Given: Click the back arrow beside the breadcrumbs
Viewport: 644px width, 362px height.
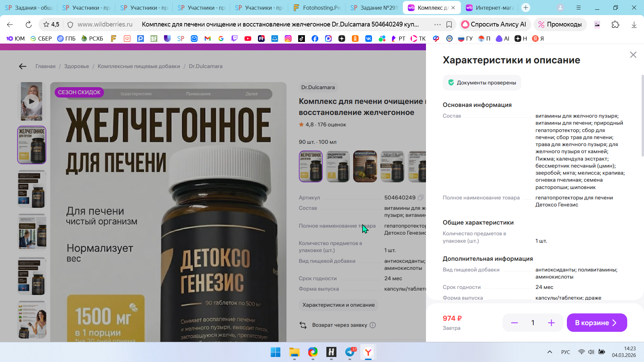Looking at the screenshot, I should coord(22,66).
